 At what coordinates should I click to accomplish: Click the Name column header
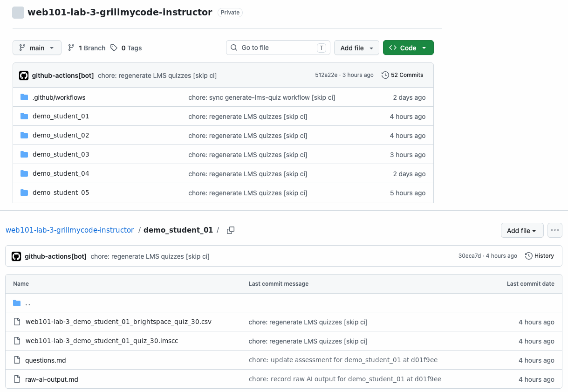click(x=21, y=284)
